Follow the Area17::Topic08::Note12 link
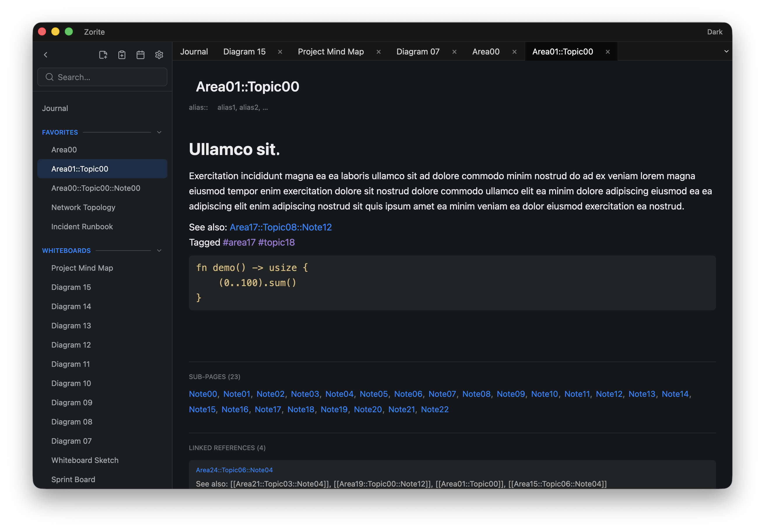This screenshot has width=765, height=532. click(280, 227)
